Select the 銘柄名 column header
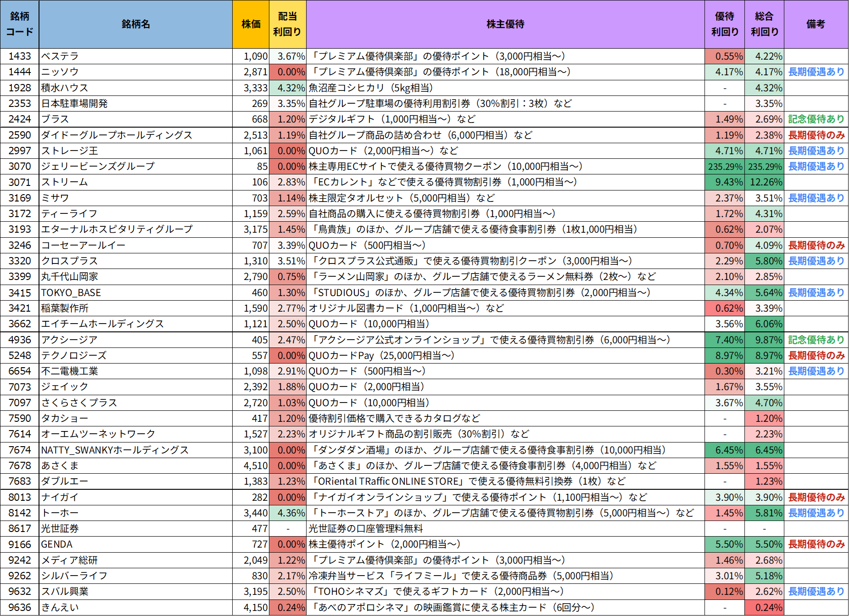Viewport: 849px width, 616px height. 135,24
